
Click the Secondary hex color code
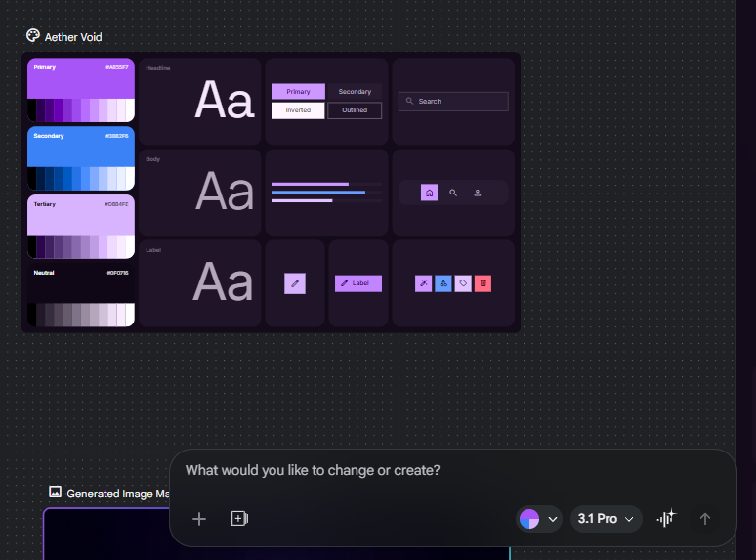[117, 136]
